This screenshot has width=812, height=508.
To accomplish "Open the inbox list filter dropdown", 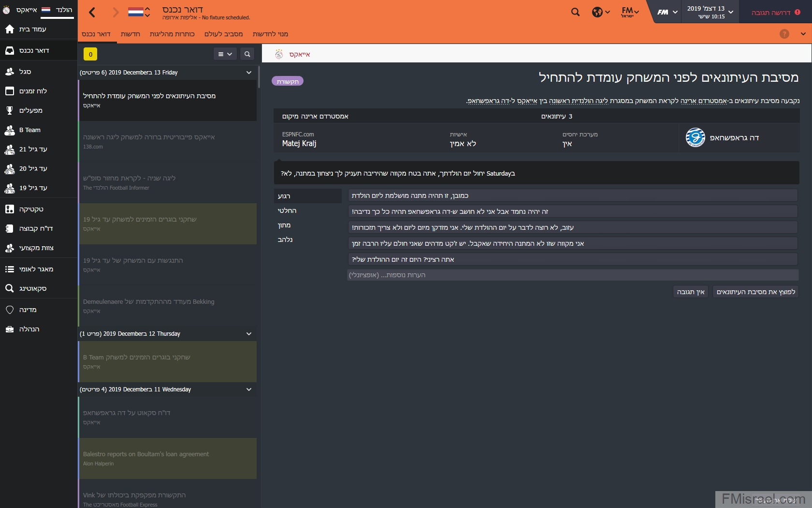I will tap(225, 54).
